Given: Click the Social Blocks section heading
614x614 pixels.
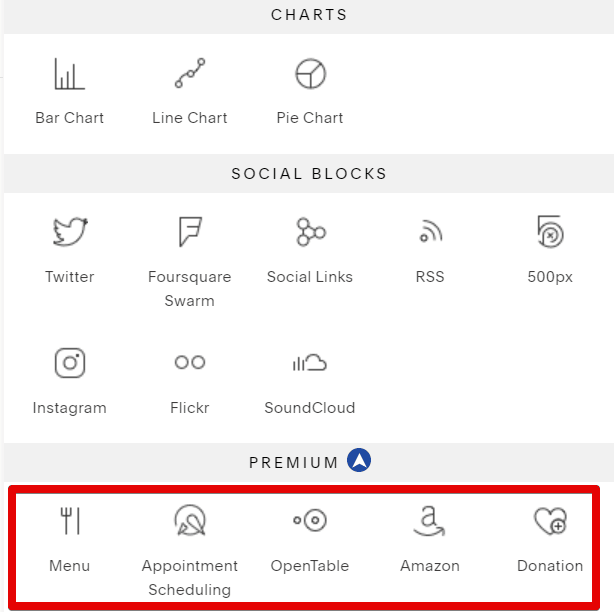Looking at the screenshot, I should (x=309, y=174).
